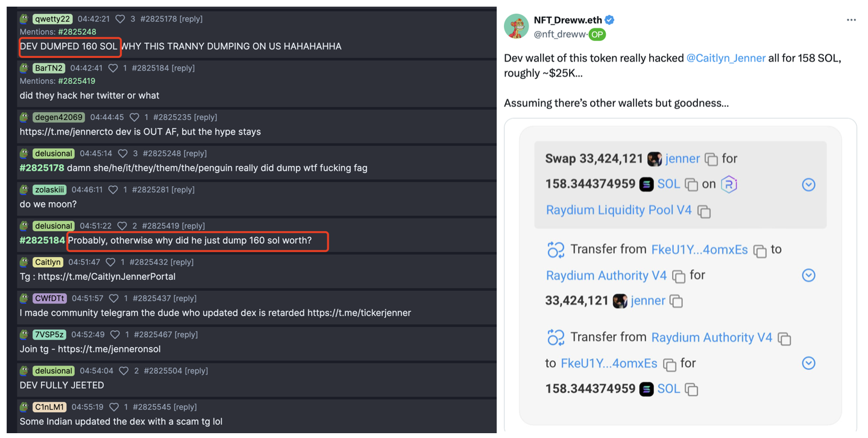868x438 pixels.
Task: Like the Caitlyn Tg portal post
Action: [x=110, y=262]
